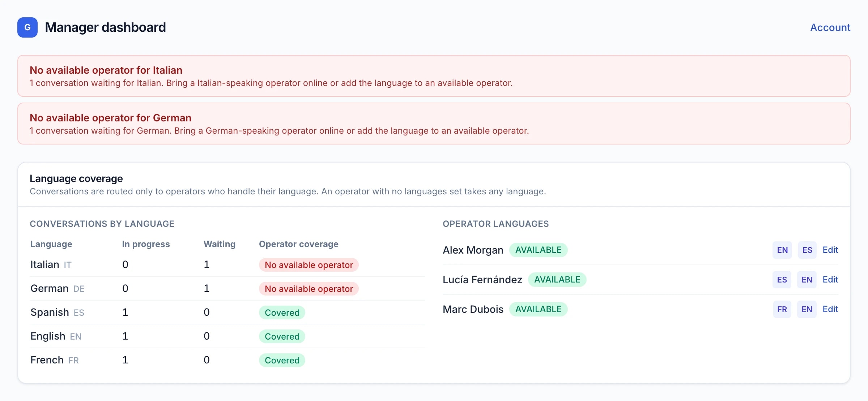The height and width of the screenshot is (401, 868).
Task: Click the Marc Dubois operator name
Action: [x=473, y=309]
